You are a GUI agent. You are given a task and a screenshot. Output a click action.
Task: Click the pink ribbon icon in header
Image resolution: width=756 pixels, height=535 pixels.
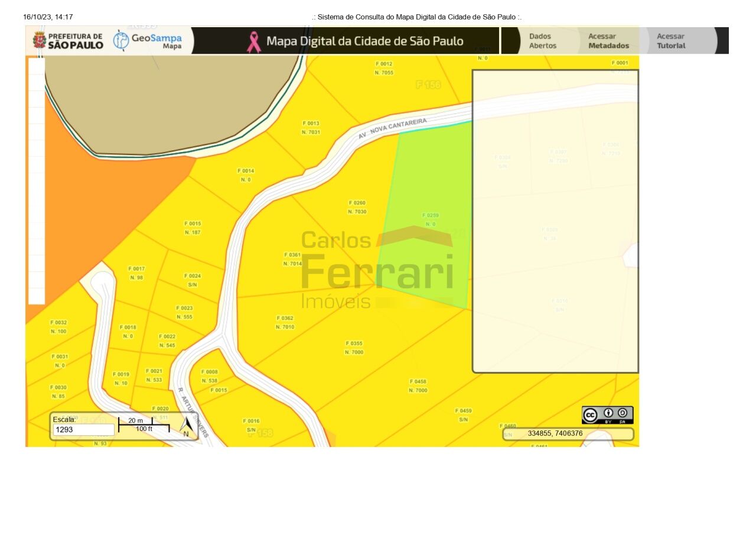(x=254, y=42)
